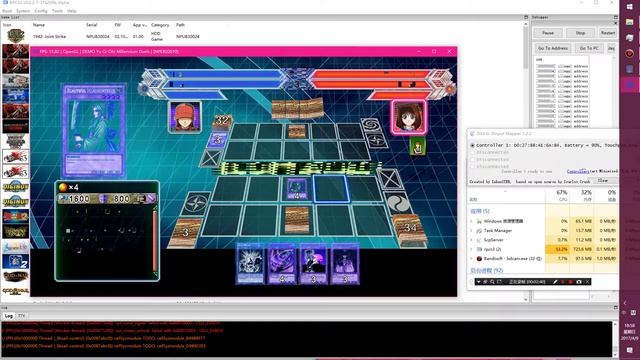Click Clear button in DS4 Mapper window

point(603,181)
